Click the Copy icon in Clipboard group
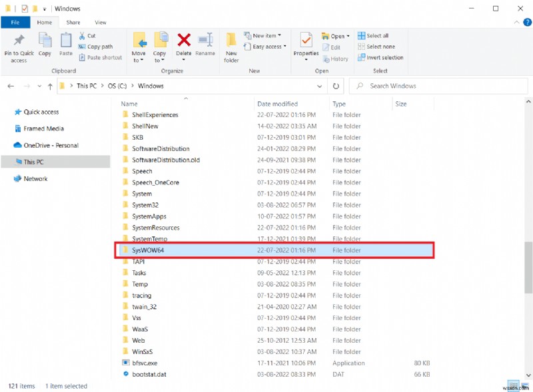This screenshot has width=533, height=392. pyautogui.click(x=45, y=41)
